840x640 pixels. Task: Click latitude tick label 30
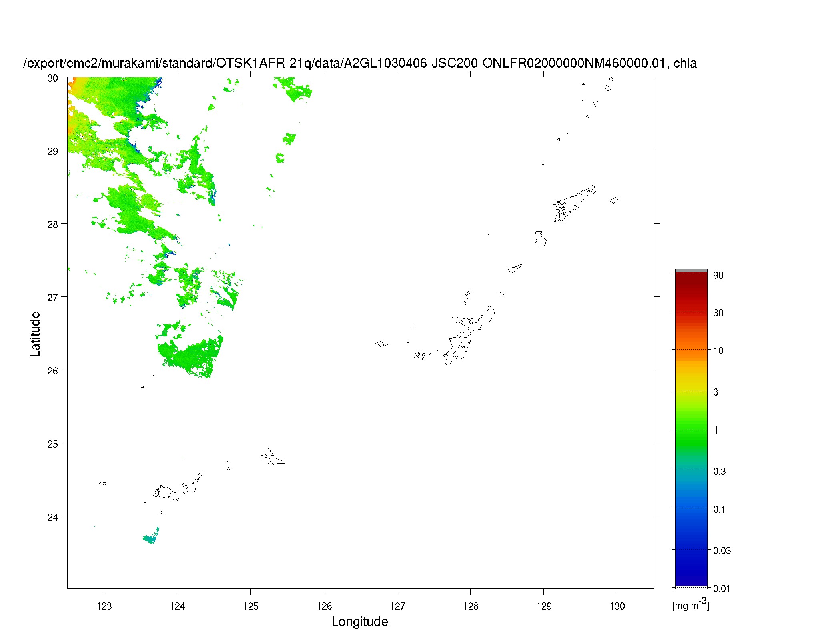click(x=53, y=78)
